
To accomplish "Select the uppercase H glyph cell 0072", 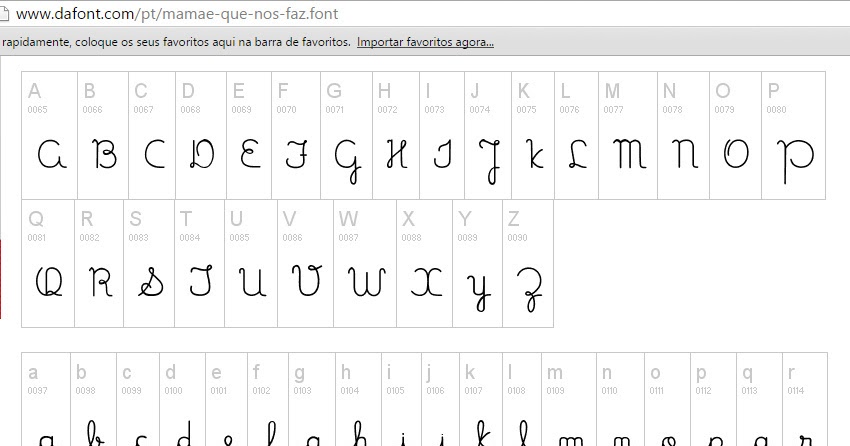I will [x=396, y=135].
